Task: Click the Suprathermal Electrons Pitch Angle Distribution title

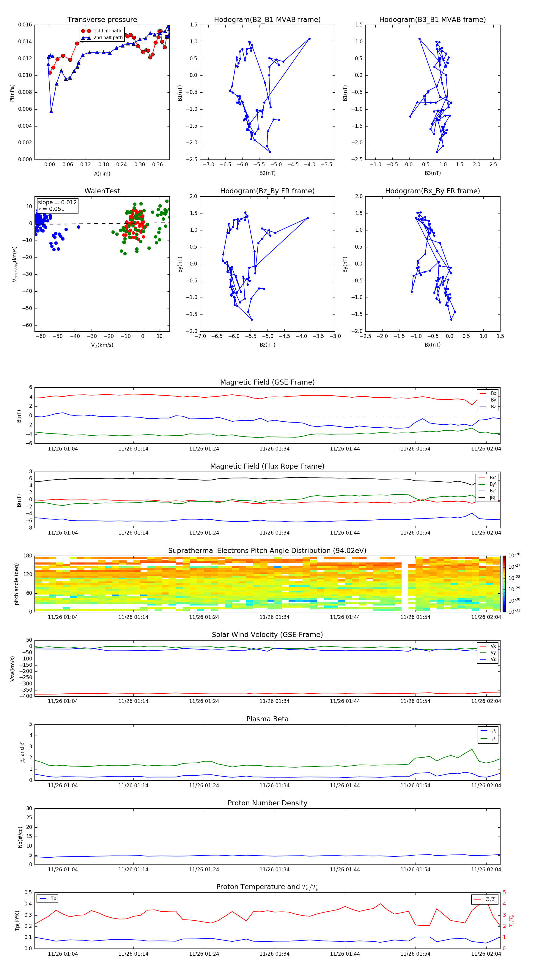Action: tap(267, 551)
